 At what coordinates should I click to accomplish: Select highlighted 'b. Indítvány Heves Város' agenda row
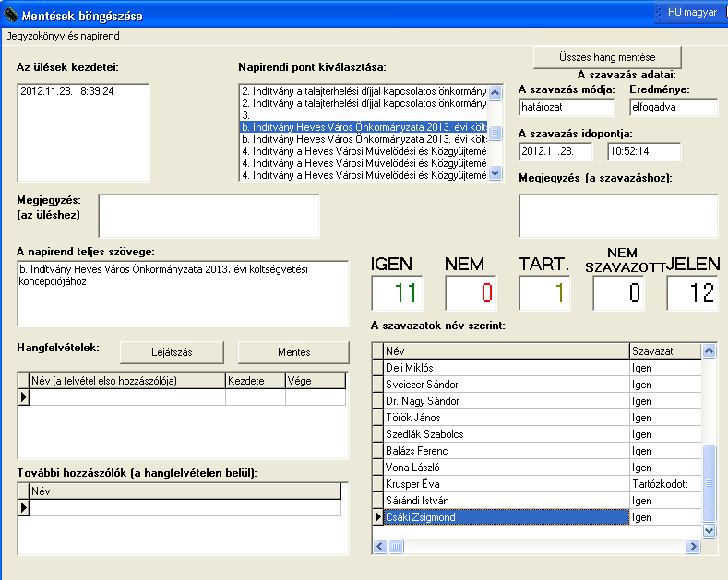pyautogui.click(x=364, y=127)
